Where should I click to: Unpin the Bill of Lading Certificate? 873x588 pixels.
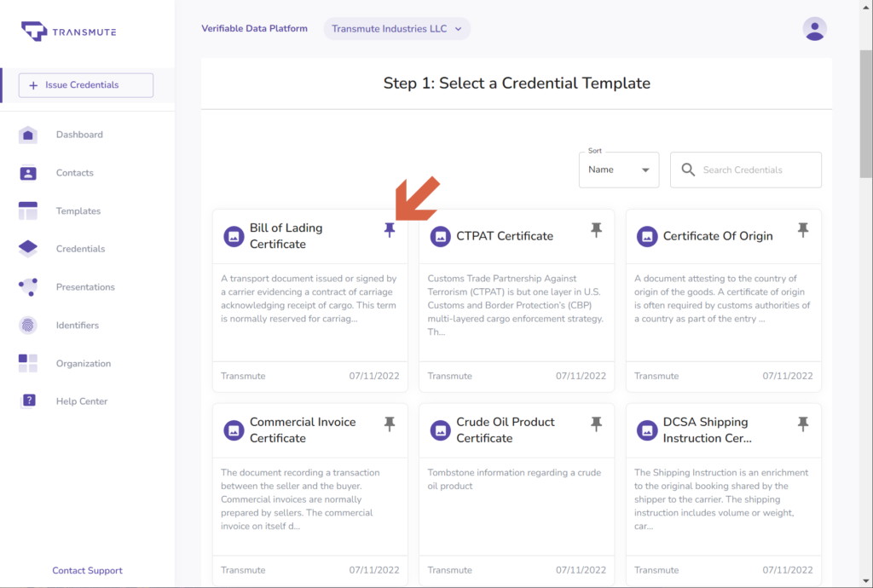coord(390,230)
